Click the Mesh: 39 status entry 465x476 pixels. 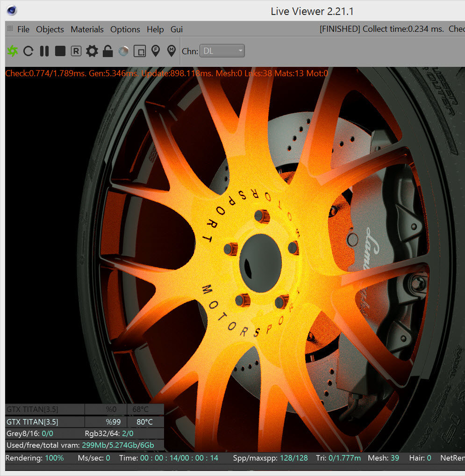383,458
